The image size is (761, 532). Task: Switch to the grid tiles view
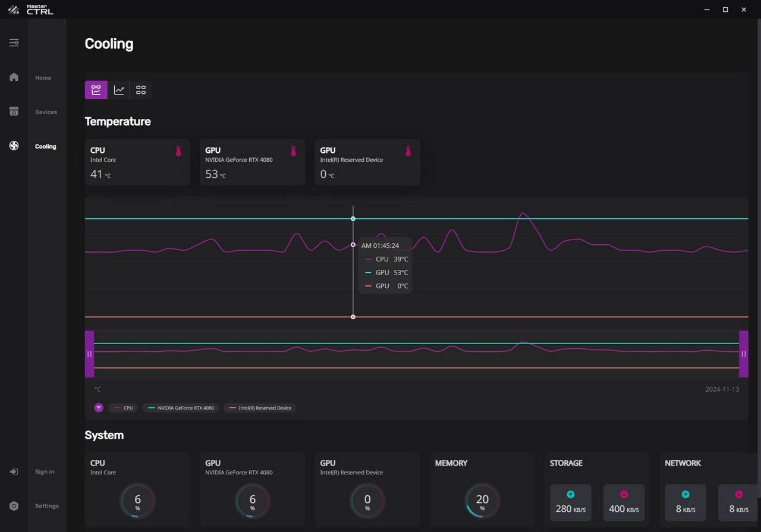[x=141, y=90]
